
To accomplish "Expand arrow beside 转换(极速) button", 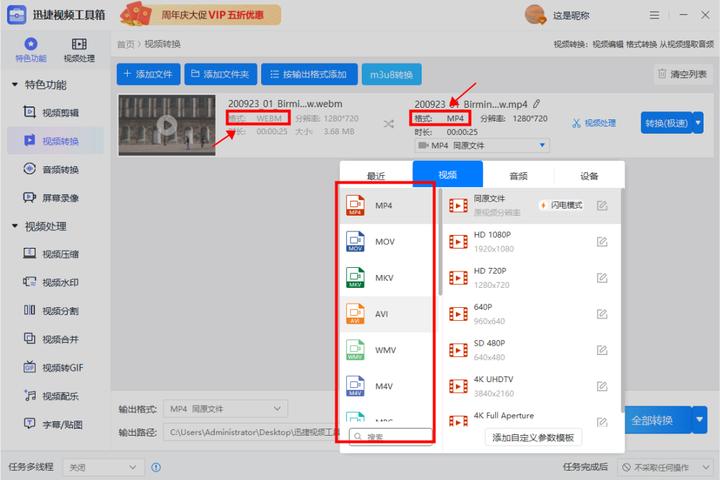I will (698, 122).
